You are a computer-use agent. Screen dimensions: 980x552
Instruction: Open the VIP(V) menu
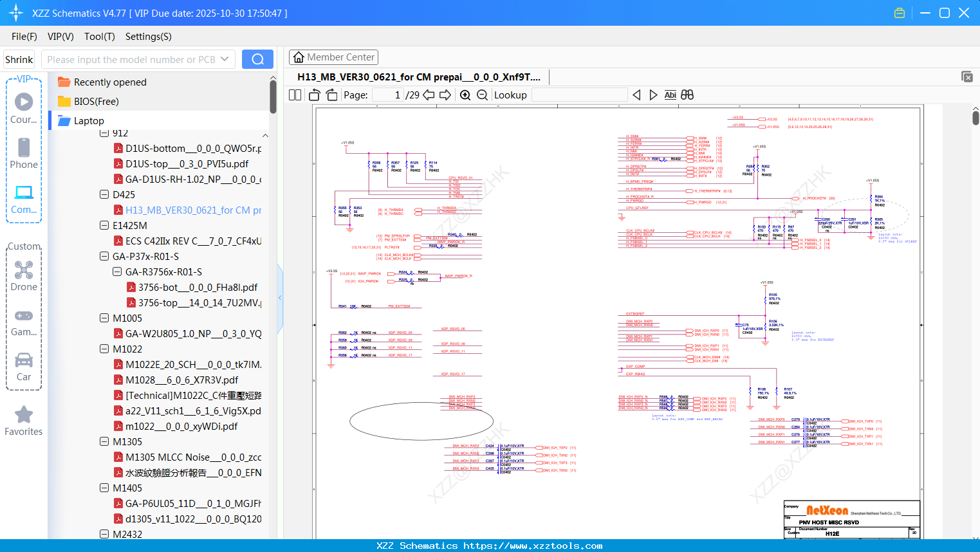pos(60,37)
